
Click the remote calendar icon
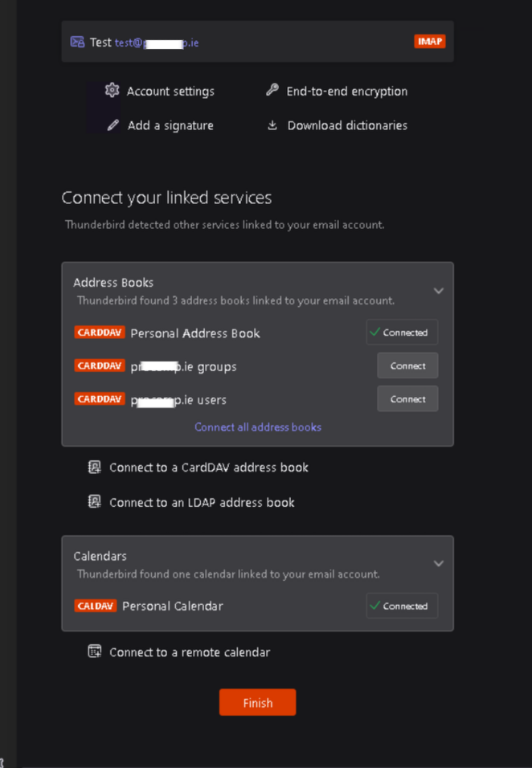[94, 652]
